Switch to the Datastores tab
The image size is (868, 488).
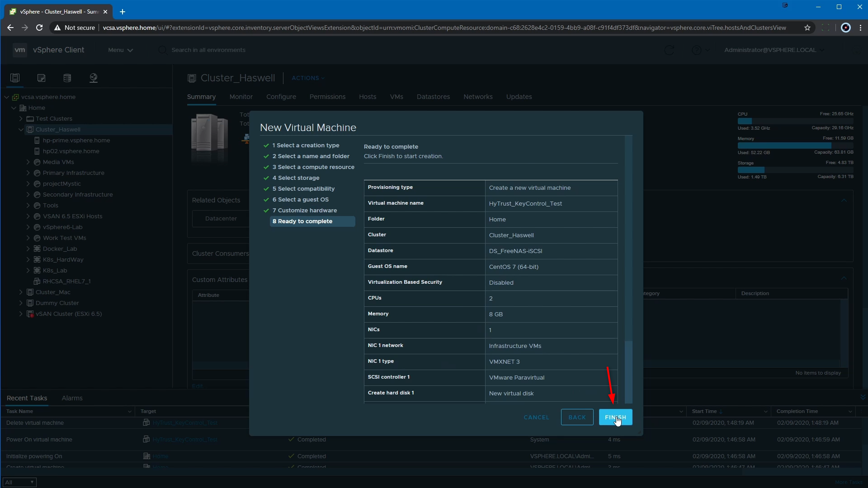tap(433, 97)
